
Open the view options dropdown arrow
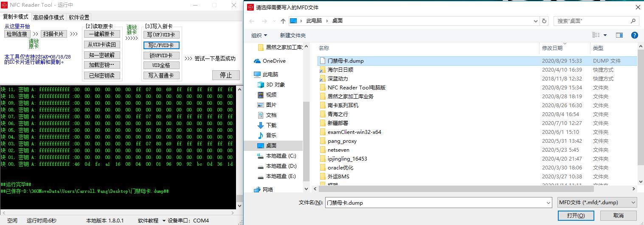pos(605,35)
